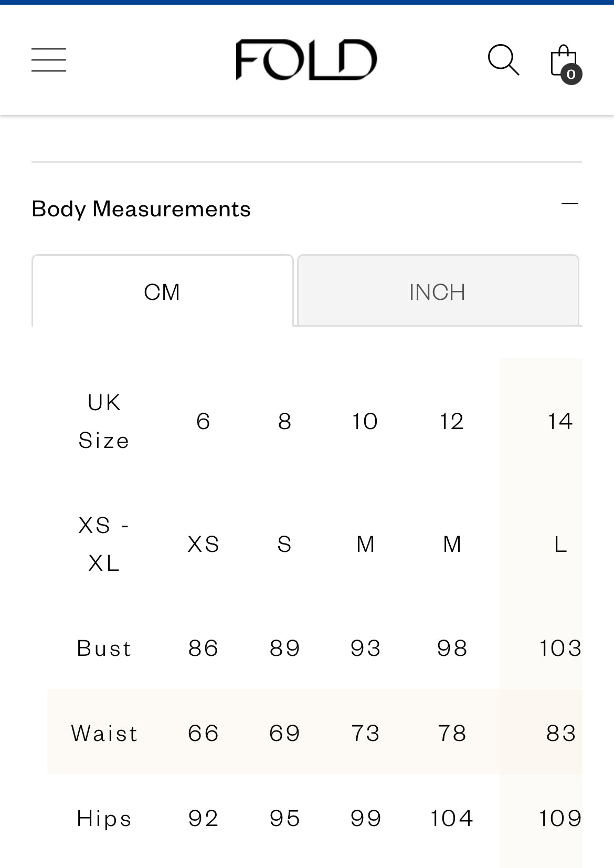Click the XS - XL row label

pyautogui.click(x=104, y=544)
